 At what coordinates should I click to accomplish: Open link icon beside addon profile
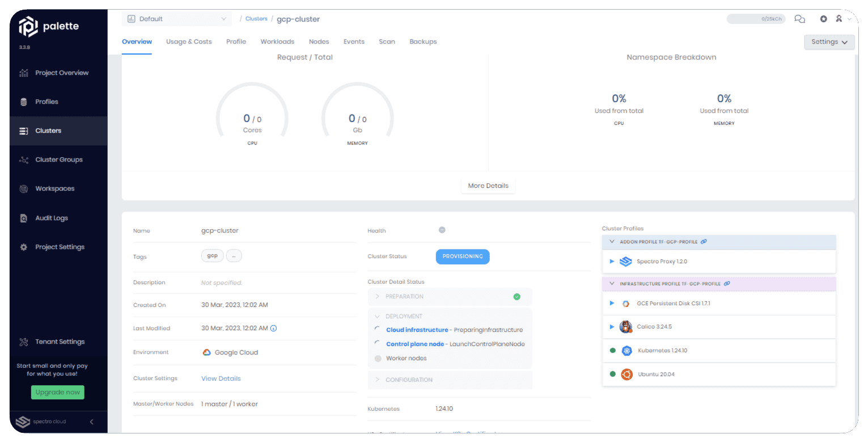(704, 242)
